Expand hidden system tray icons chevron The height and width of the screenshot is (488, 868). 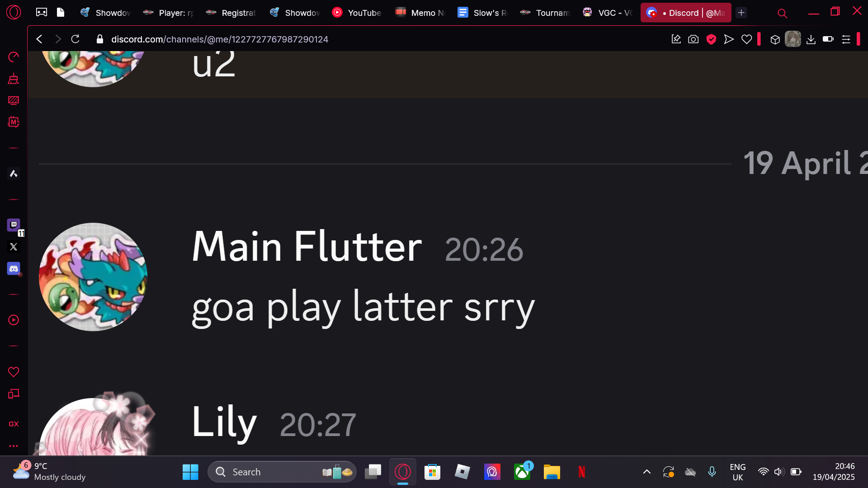[647, 472]
